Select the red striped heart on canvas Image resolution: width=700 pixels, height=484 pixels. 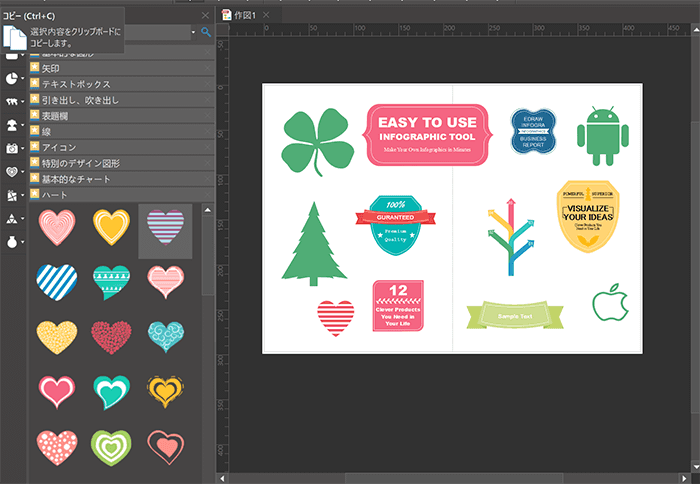pos(335,318)
